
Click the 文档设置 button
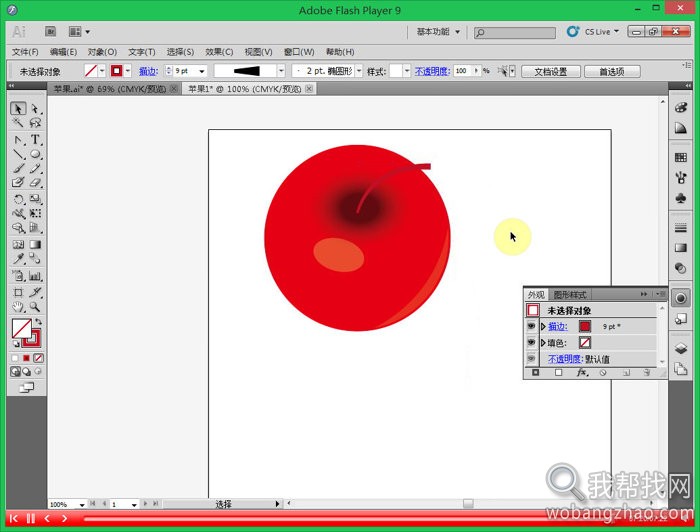550,71
